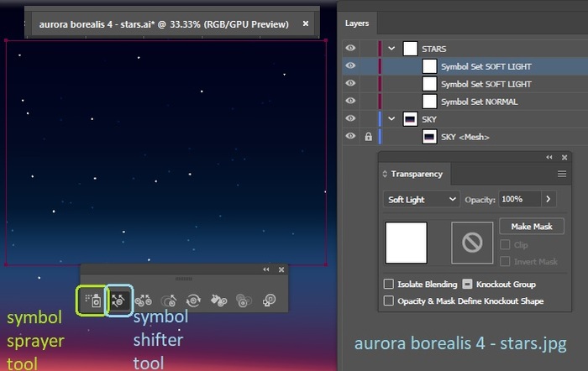The width and height of the screenshot is (588, 371).
Task: Enable the Isolate Blending checkbox
Action: (389, 285)
